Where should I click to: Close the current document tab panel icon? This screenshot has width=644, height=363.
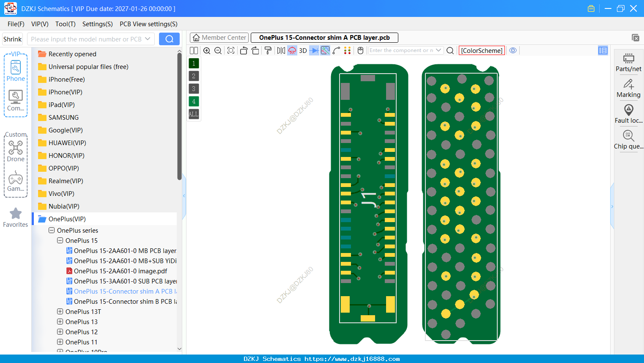635,38
